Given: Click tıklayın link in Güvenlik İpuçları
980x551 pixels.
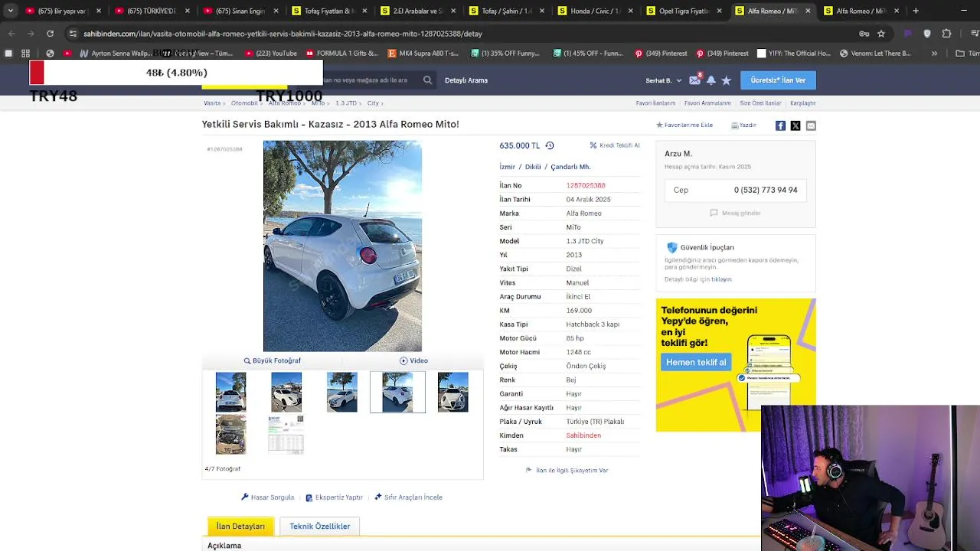Looking at the screenshot, I should click(x=721, y=279).
